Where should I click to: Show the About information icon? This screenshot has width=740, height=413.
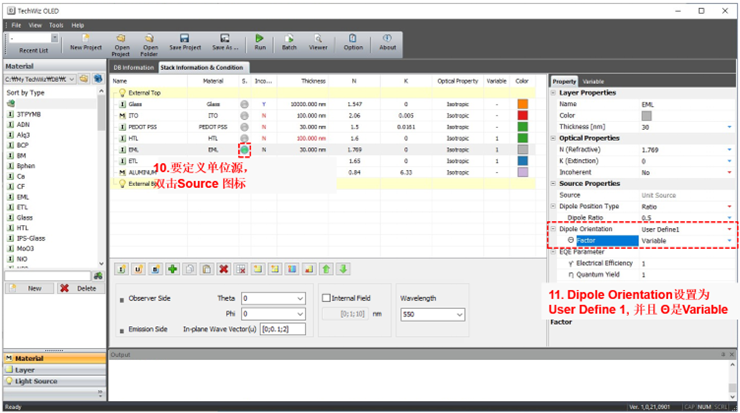[387, 39]
